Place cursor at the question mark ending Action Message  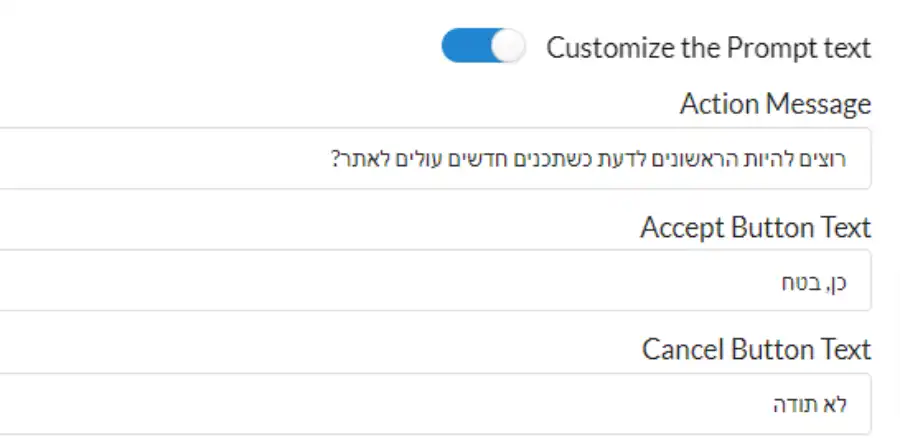tap(336, 159)
